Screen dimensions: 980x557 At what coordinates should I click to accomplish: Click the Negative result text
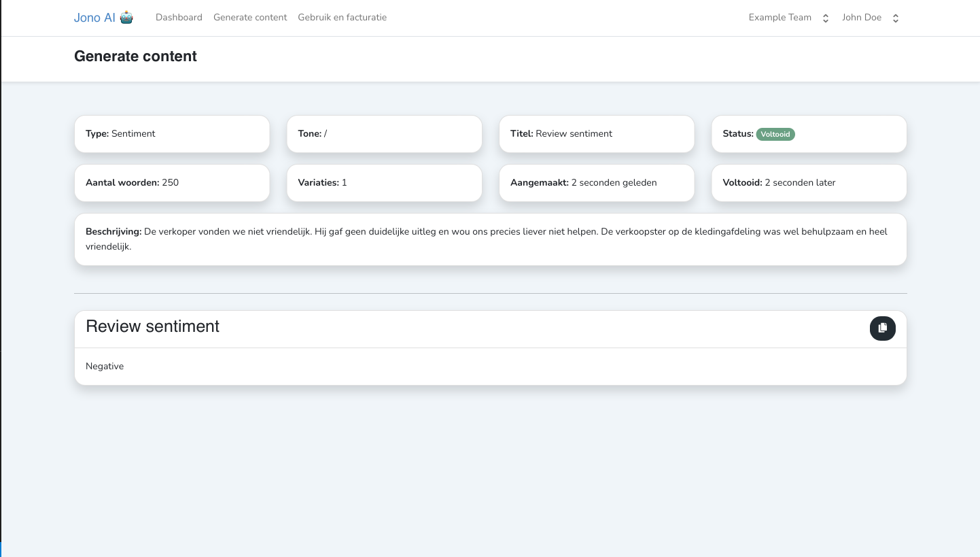click(x=105, y=367)
